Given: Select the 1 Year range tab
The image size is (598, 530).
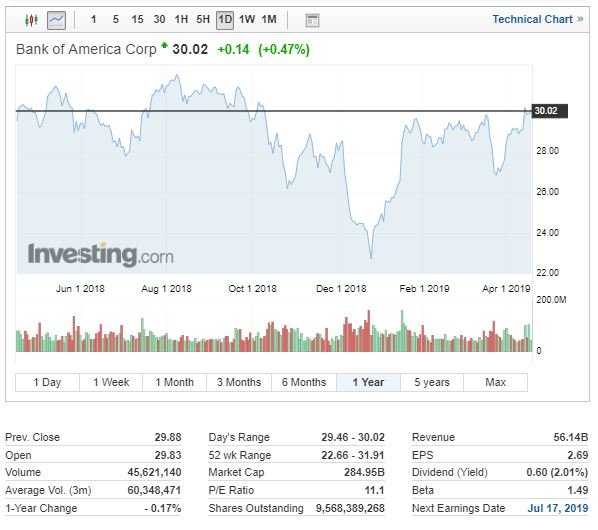Looking at the screenshot, I should (x=368, y=382).
